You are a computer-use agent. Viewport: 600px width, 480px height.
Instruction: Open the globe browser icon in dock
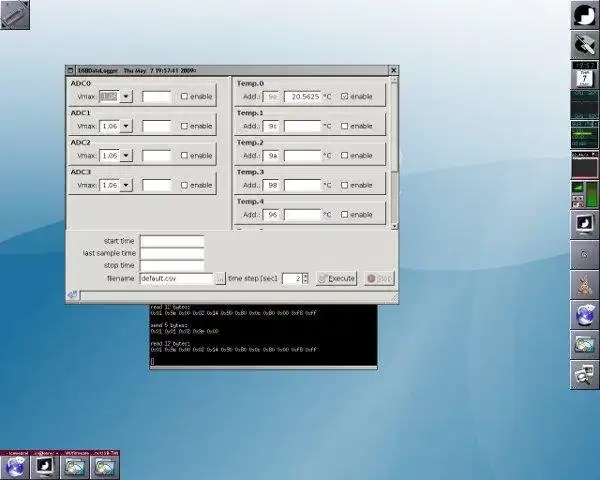point(585,315)
